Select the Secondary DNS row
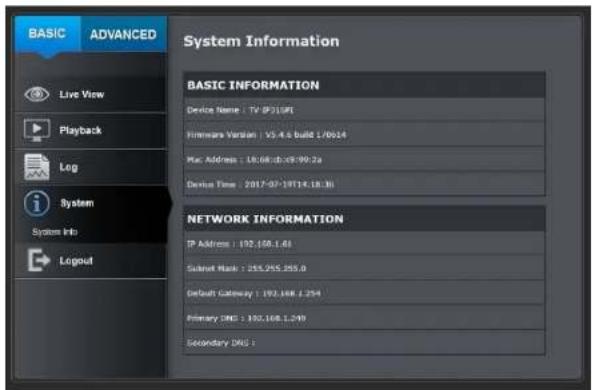 tap(364, 343)
